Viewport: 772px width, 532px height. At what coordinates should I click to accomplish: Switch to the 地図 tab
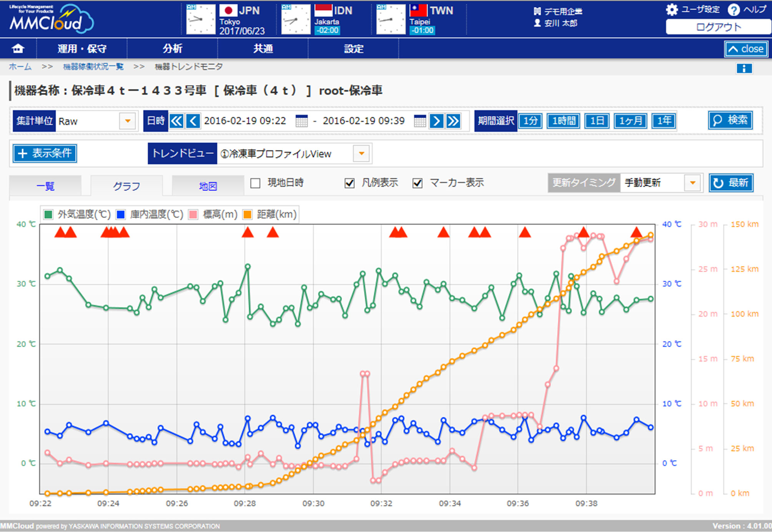208,186
